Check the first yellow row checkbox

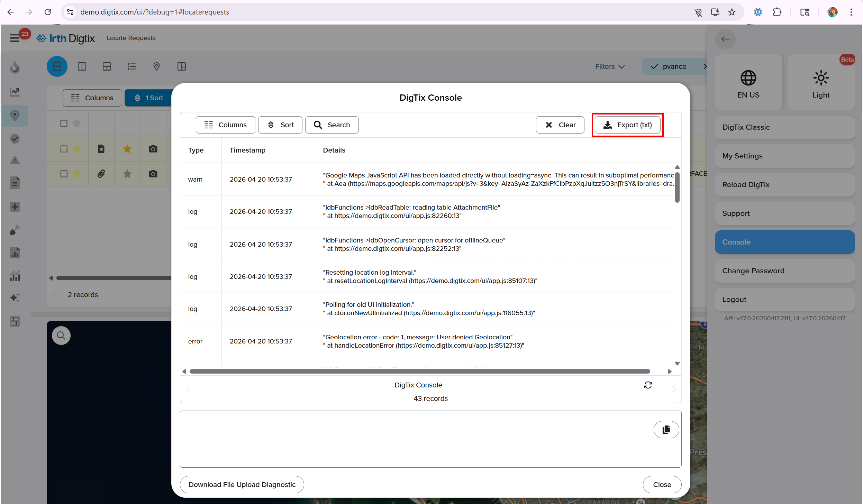(x=64, y=149)
